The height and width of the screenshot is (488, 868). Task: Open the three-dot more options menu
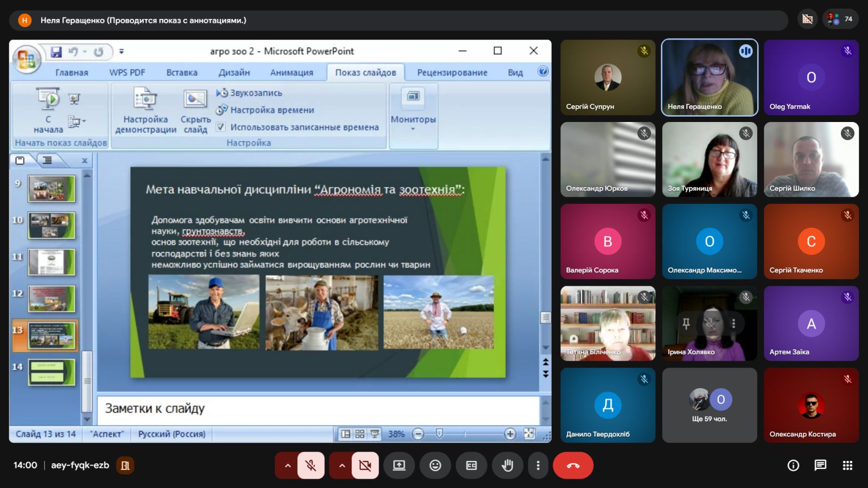538,465
